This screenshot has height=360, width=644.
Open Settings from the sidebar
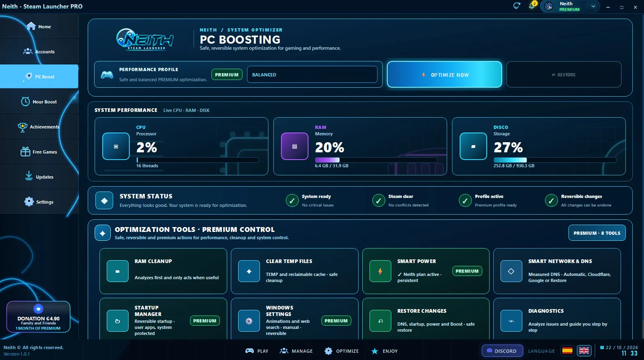point(39,202)
